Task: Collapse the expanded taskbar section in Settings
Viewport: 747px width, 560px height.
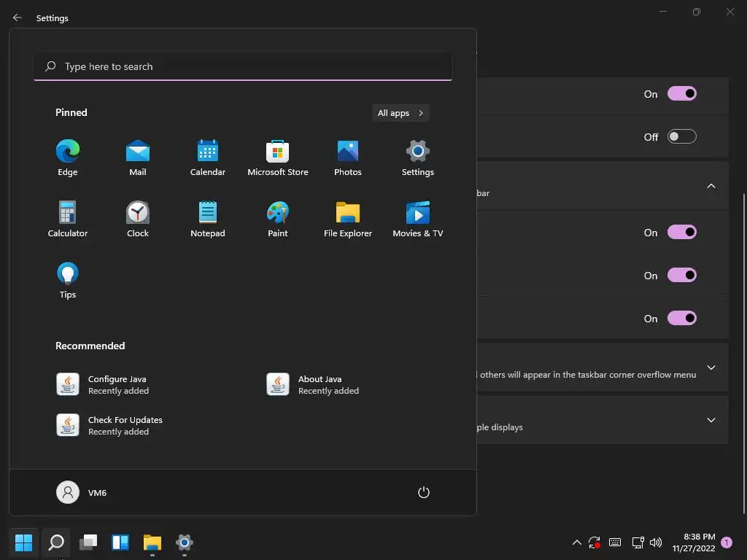Action: [x=711, y=186]
